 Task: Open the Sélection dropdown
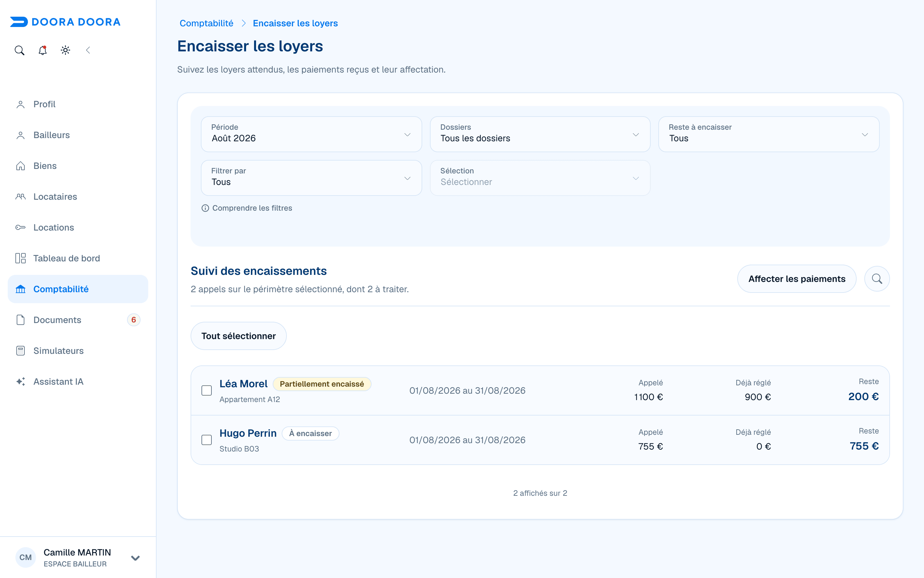point(540,178)
